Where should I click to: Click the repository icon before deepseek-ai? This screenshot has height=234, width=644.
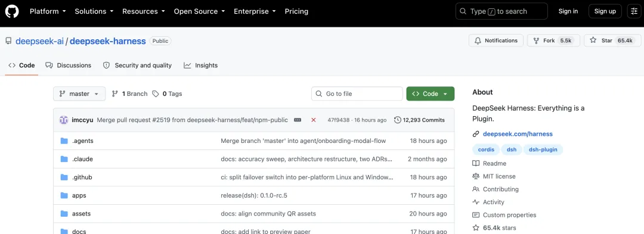[x=8, y=41]
